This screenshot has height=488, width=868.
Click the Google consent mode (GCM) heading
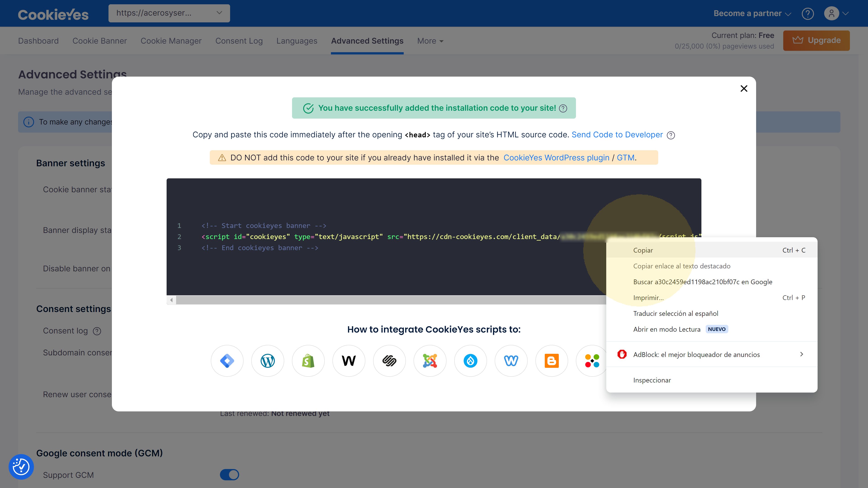pyautogui.click(x=99, y=453)
